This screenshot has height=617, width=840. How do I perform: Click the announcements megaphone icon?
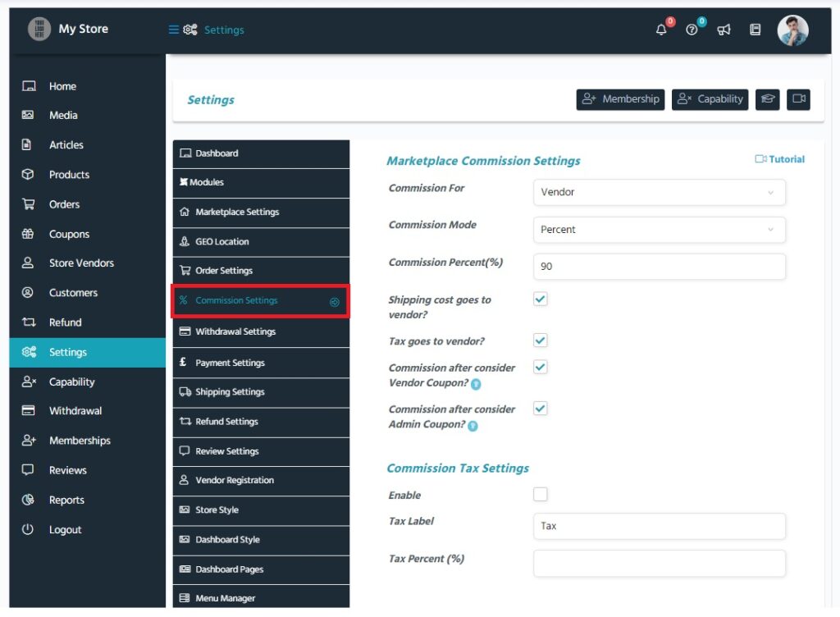point(723,30)
